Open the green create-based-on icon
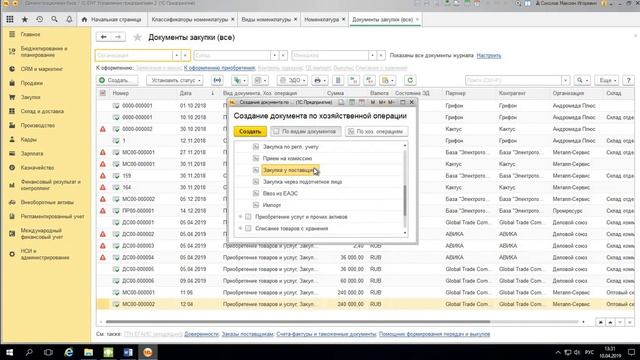 pos(239,80)
